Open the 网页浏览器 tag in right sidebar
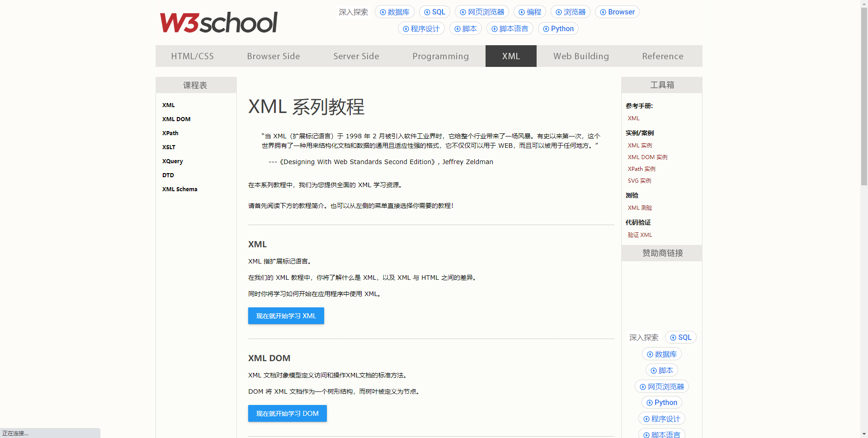This screenshot has height=438, width=868. point(662,387)
